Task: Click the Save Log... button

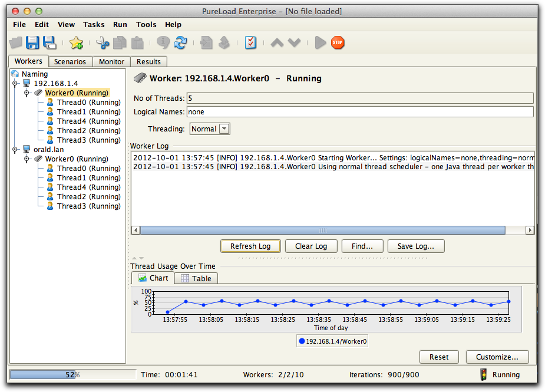Action: (416, 246)
